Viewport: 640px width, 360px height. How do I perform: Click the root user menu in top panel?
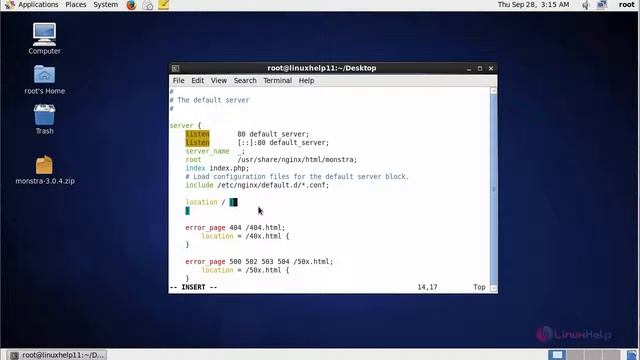627,5
